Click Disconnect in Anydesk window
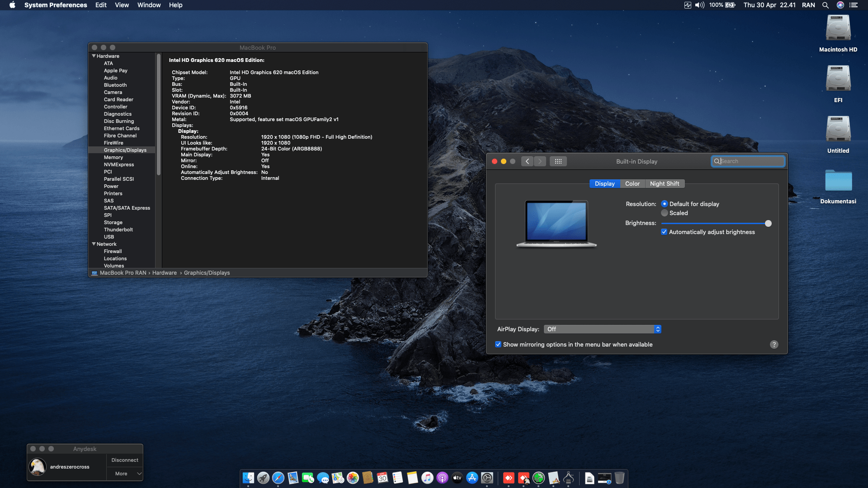The height and width of the screenshot is (488, 868). (125, 460)
